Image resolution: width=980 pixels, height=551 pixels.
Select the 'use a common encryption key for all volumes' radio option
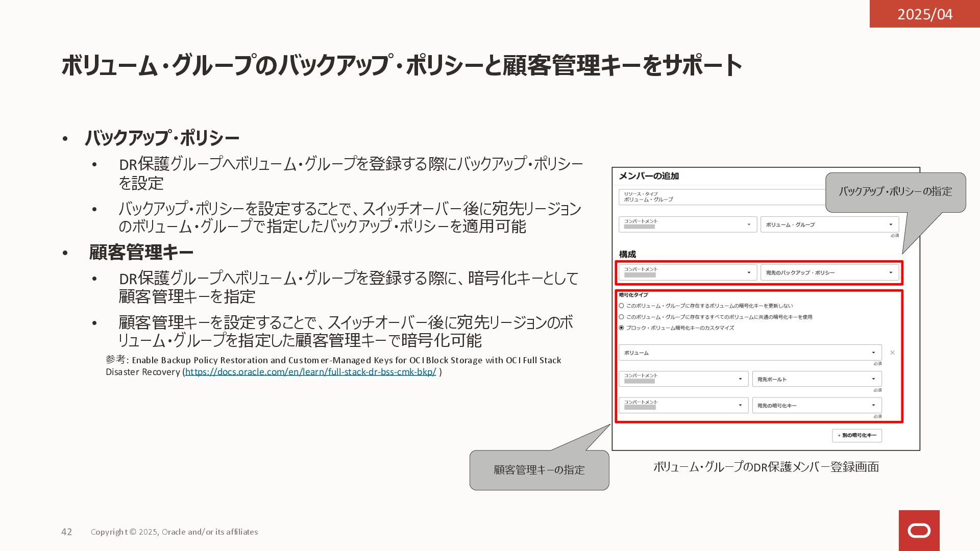coord(621,317)
